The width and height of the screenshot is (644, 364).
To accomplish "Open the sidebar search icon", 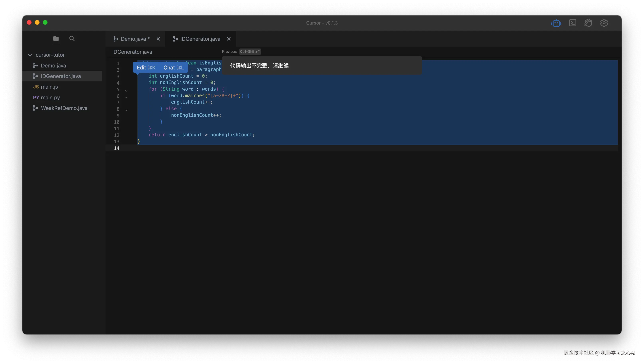I will coord(72,39).
